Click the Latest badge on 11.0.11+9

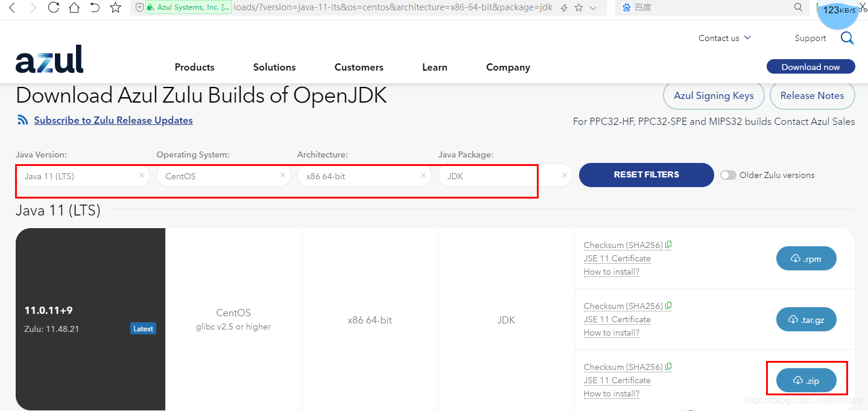tap(143, 329)
